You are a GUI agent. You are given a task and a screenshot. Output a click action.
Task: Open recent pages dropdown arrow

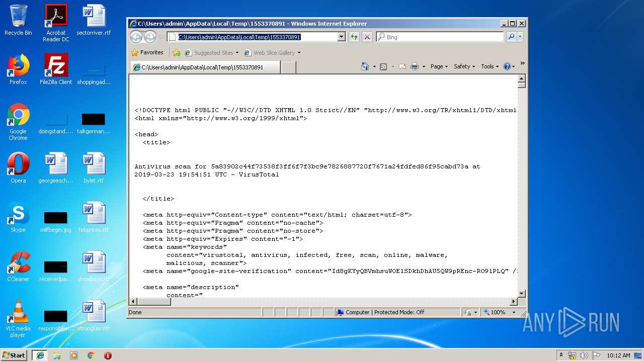pyautogui.click(x=162, y=37)
